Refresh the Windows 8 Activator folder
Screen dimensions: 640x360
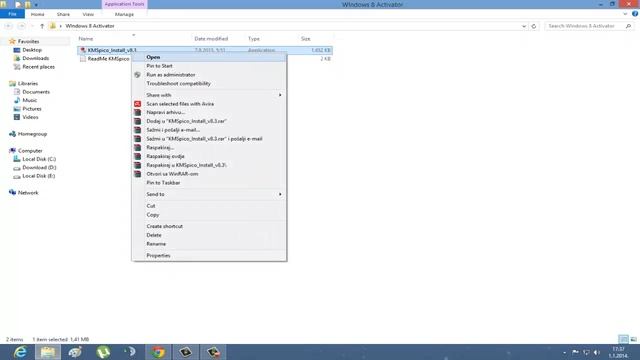pyautogui.click(x=533, y=26)
